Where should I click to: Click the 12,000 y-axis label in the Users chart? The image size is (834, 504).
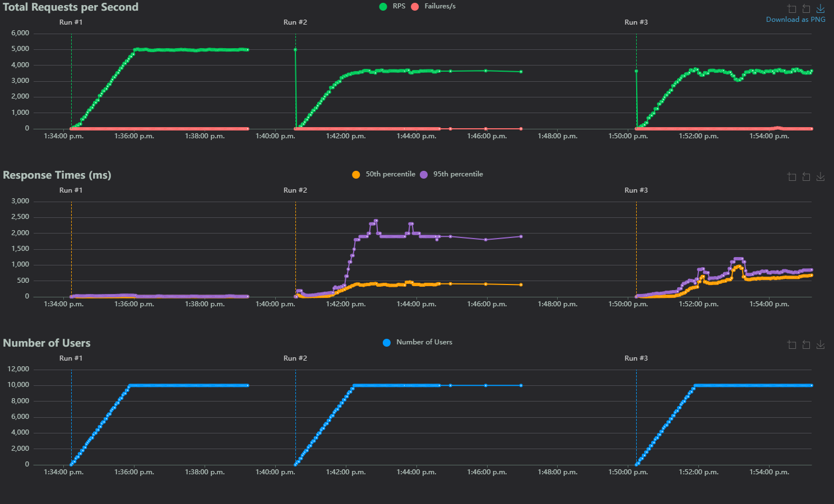point(18,369)
